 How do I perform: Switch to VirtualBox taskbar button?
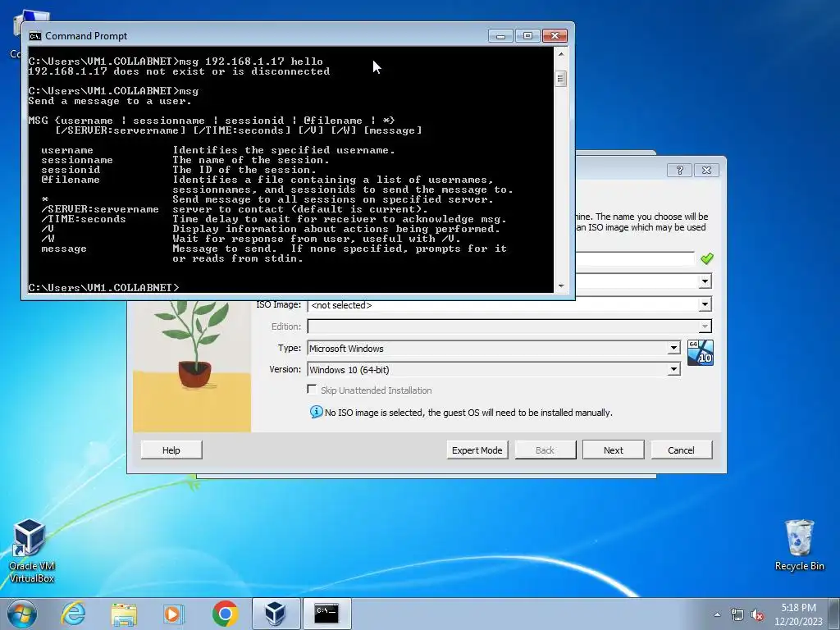tap(276, 614)
